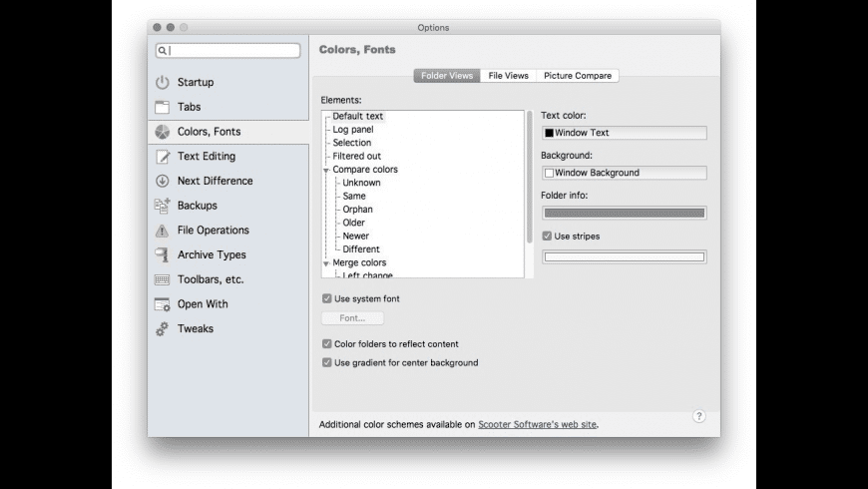This screenshot has height=489, width=868.
Task: Open the Backups section label
Action: pyautogui.click(x=198, y=206)
